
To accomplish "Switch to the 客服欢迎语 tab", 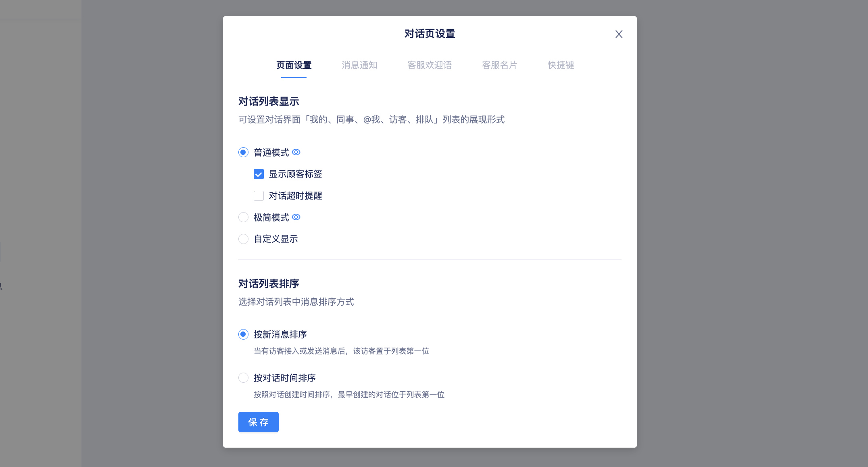I will (430, 65).
